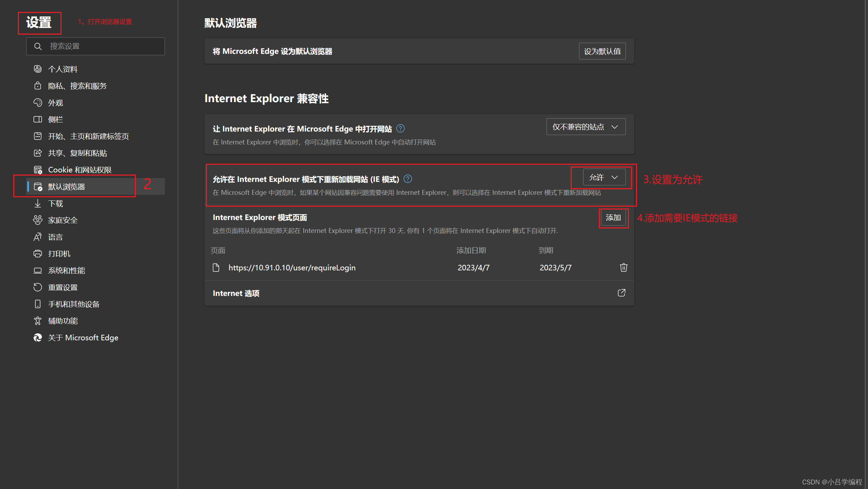Screen dimensions: 868x489
Task: Click the 手机和其他设备 phone icon
Action: [x=38, y=304]
